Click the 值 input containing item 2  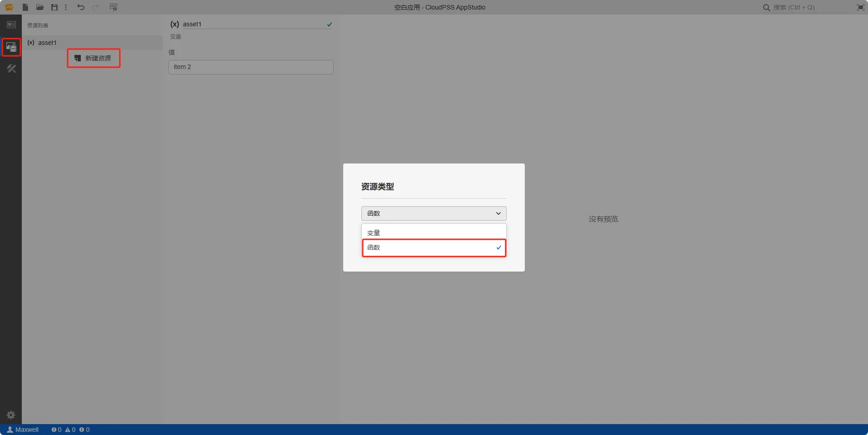(251, 67)
